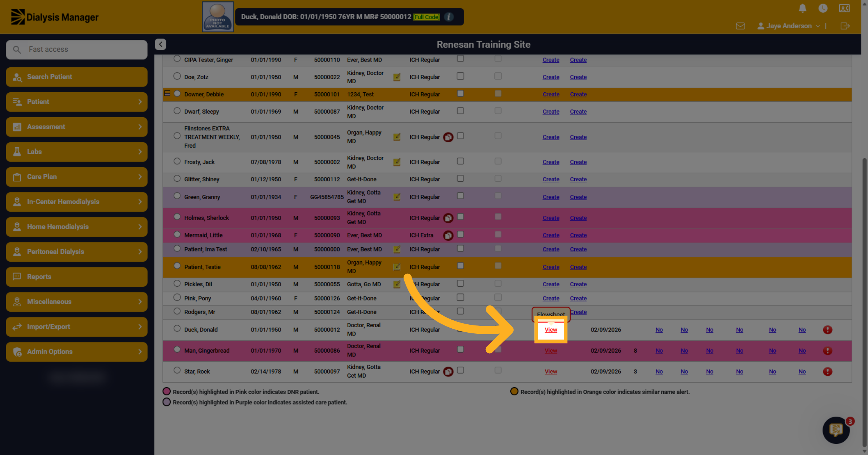Collapse the sidebar with the arrow button
Viewport: 868px width, 455px height.
click(161, 44)
